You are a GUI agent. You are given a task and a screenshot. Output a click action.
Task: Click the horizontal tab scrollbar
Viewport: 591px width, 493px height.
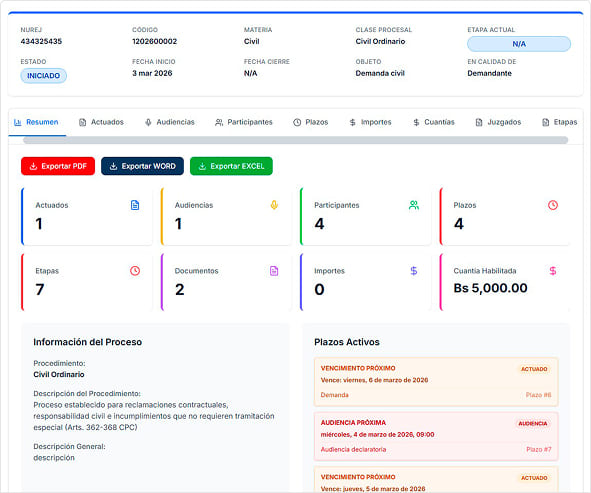click(296, 140)
